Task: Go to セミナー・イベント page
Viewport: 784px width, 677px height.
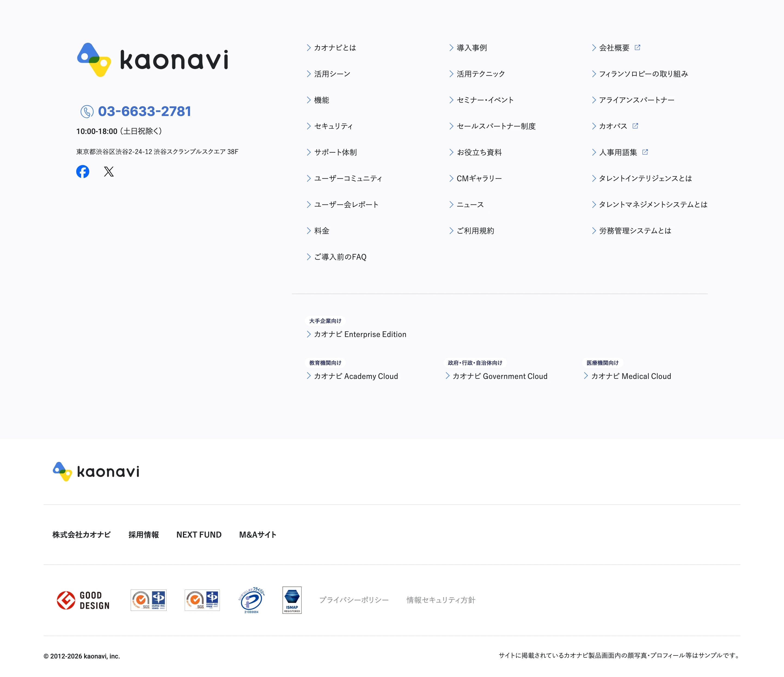Action: pos(485,100)
